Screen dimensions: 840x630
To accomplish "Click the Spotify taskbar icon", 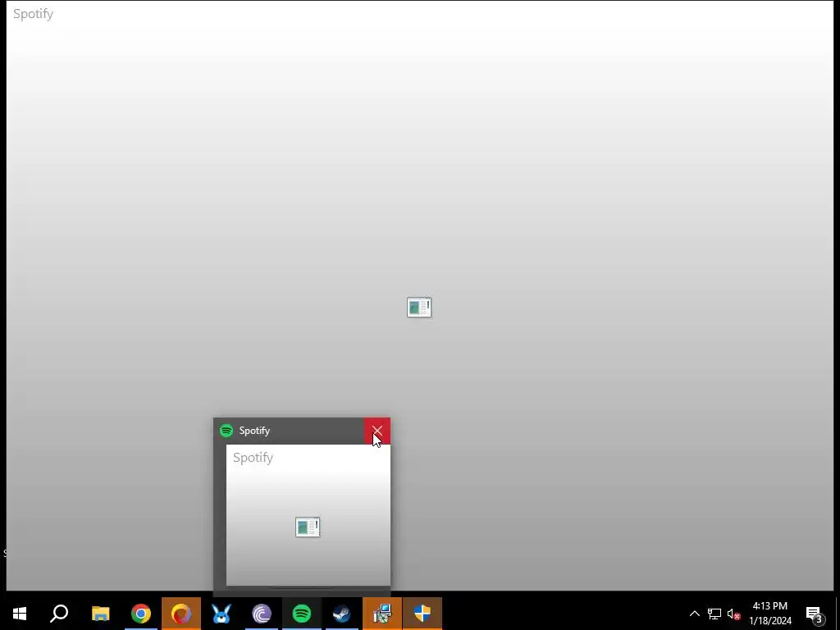I will pyautogui.click(x=302, y=614).
